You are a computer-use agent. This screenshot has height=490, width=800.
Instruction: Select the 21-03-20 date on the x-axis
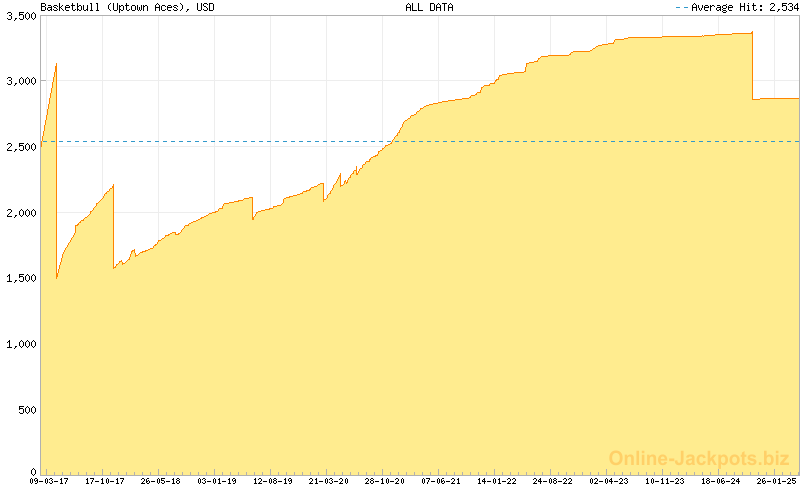click(329, 481)
